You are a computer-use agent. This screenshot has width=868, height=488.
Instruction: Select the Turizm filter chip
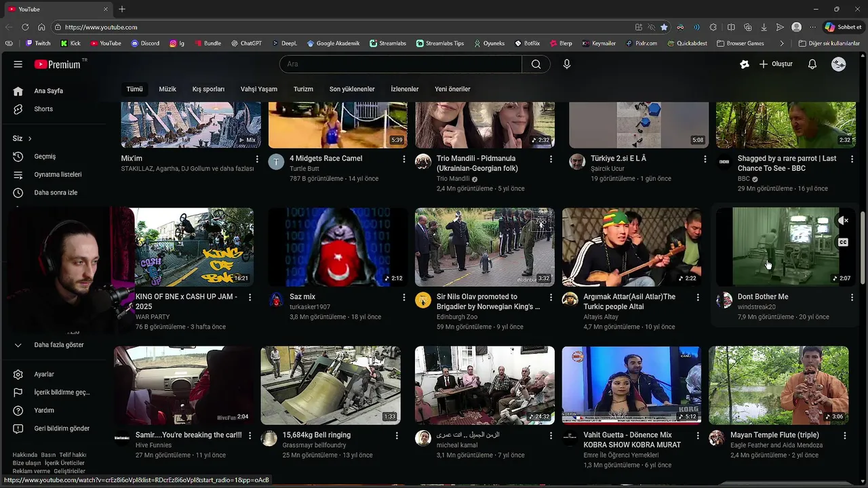click(303, 89)
